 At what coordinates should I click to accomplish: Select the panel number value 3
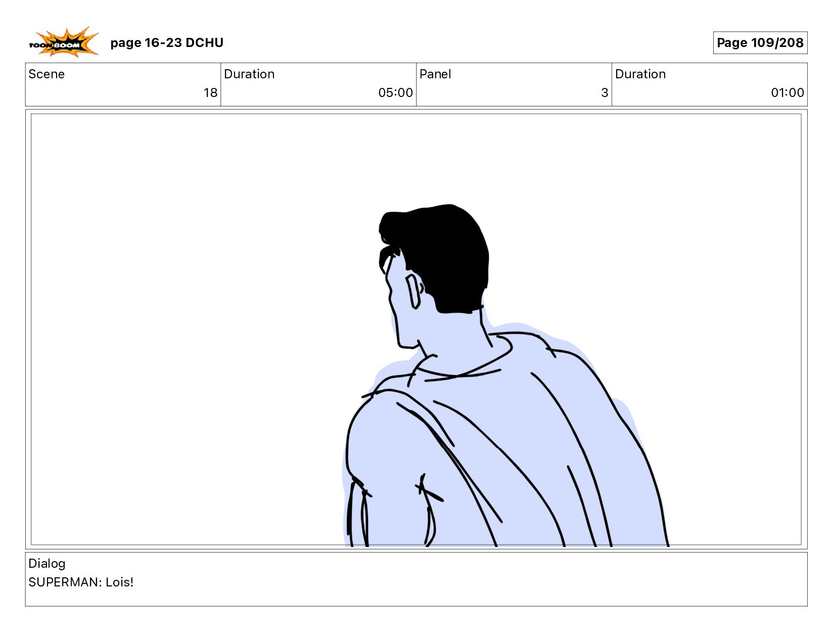click(x=605, y=93)
